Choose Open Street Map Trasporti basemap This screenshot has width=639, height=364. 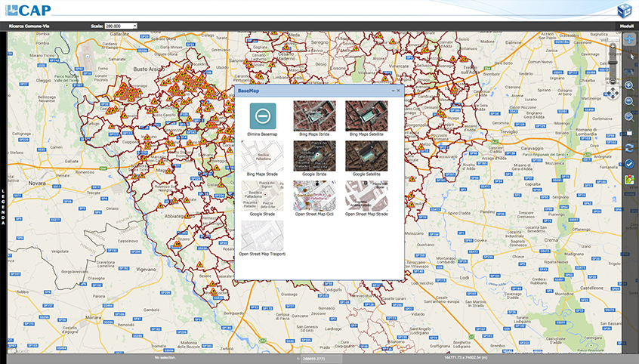[x=262, y=236]
